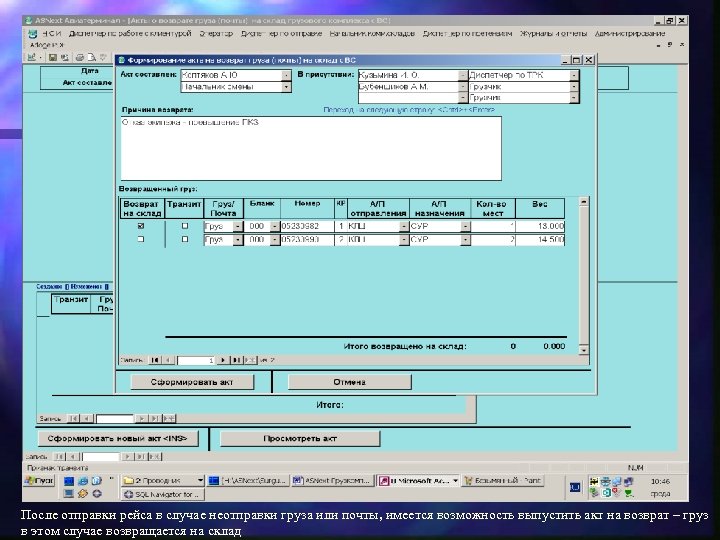Viewport: 720px width, 540px height.
Task: Toggle Возврат на склад checkbox for cargo 05233993
Action: point(141,239)
